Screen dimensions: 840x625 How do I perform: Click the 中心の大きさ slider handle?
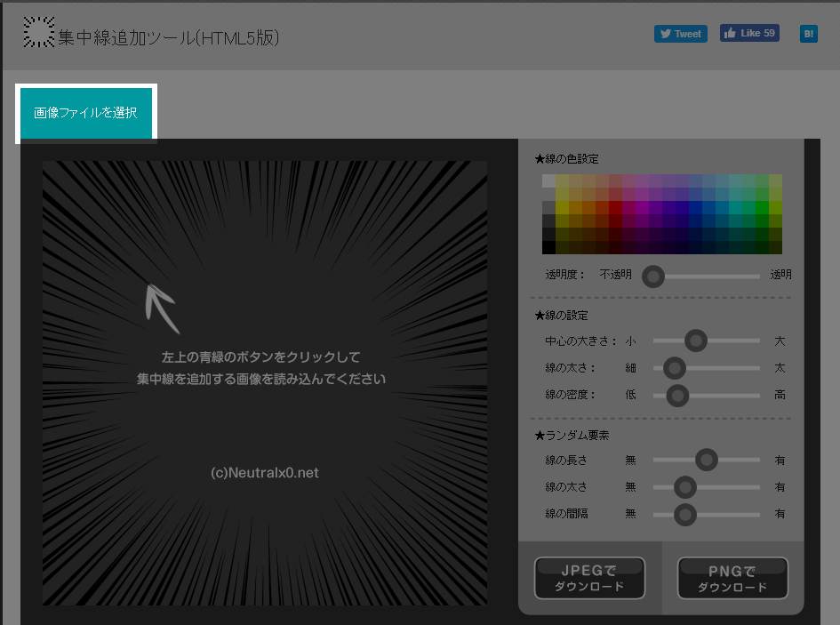[696, 341]
